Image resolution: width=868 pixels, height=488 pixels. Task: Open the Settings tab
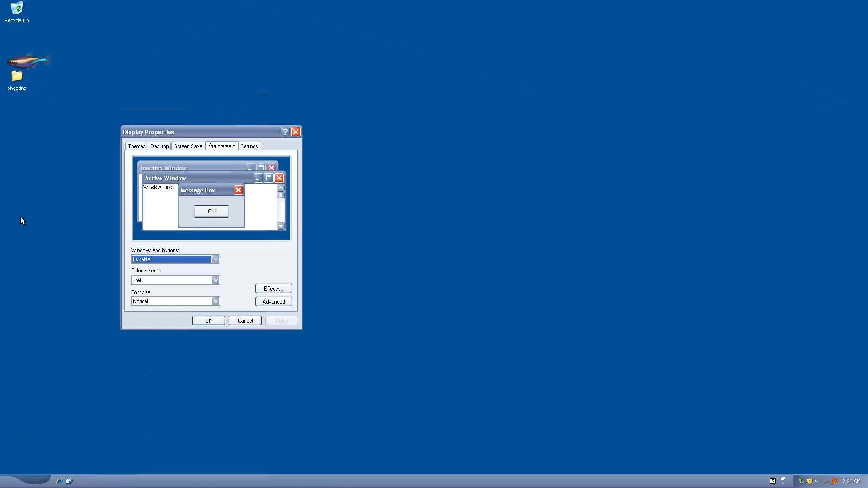click(249, 146)
